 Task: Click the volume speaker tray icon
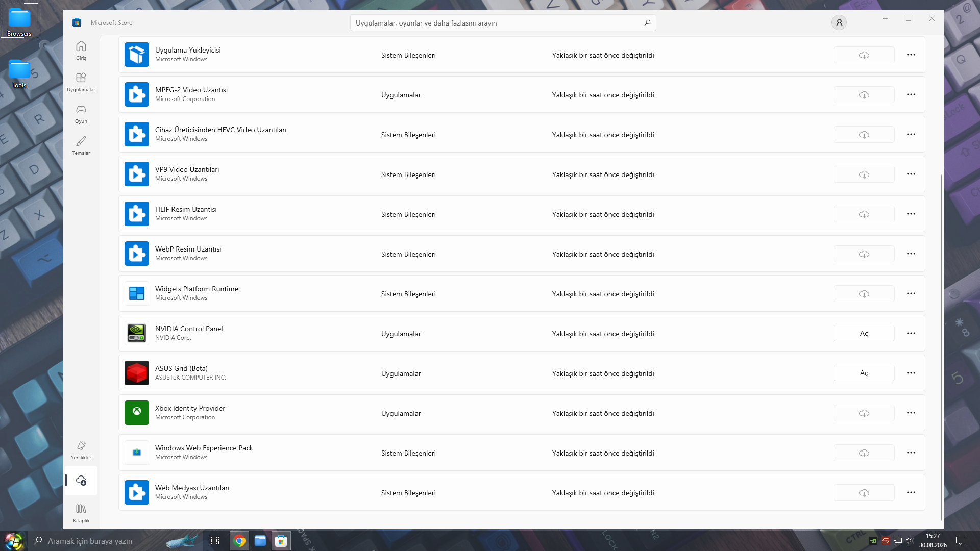click(909, 541)
